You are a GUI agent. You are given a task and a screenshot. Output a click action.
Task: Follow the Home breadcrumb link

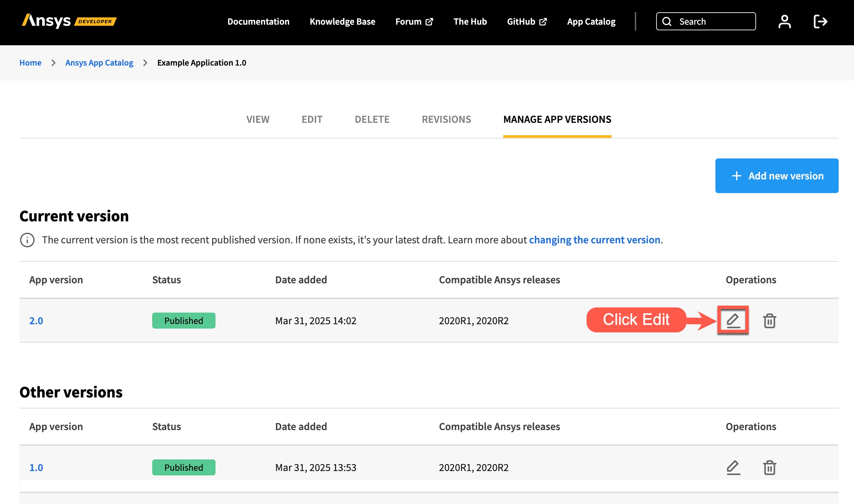[30, 63]
